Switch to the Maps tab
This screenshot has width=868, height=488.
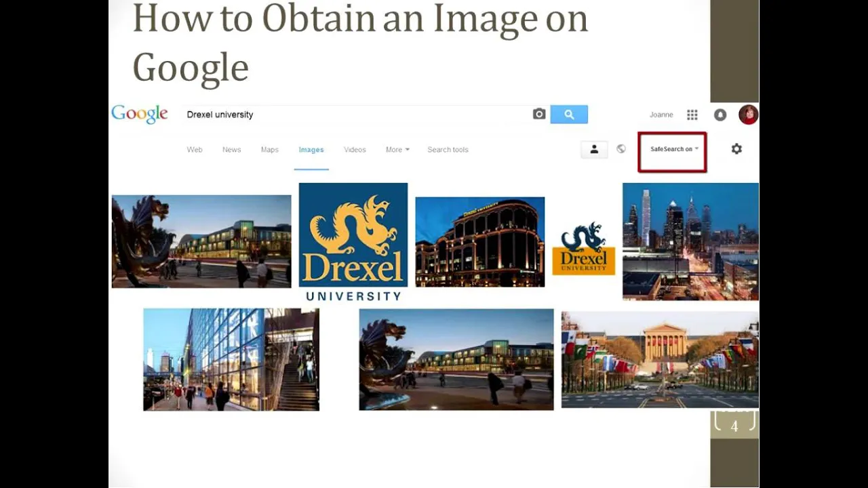click(270, 150)
